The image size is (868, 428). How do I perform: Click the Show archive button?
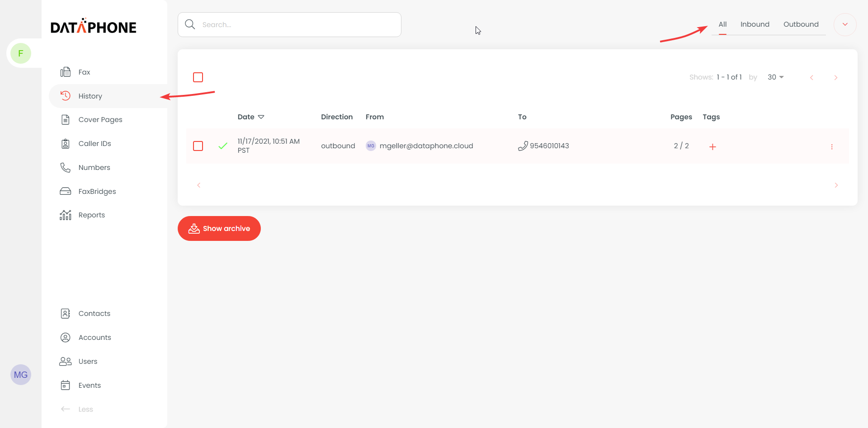(x=219, y=229)
